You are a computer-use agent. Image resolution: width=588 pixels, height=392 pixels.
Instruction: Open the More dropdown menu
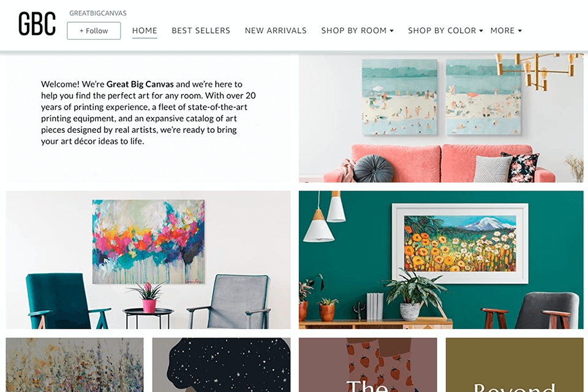pos(506,31)
